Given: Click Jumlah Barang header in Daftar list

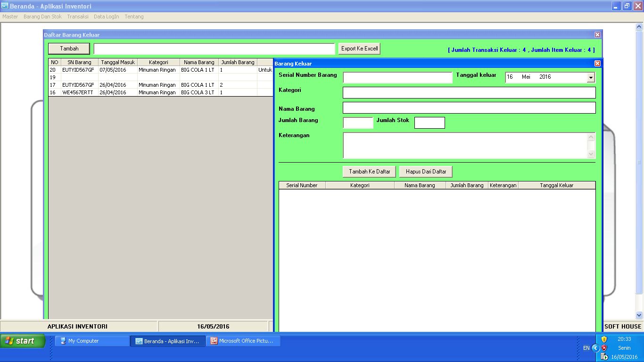Looking at the screenshot, I should coord(238,62).
